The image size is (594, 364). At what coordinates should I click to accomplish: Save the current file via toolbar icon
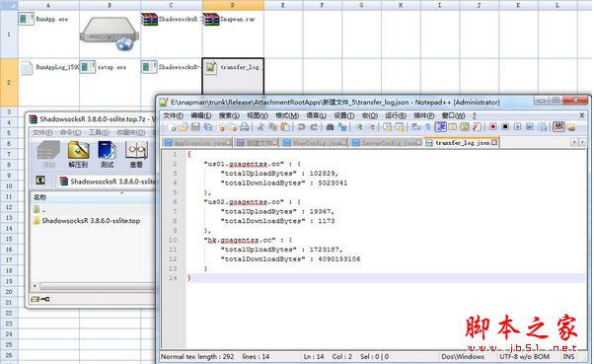tap(195, 127)
